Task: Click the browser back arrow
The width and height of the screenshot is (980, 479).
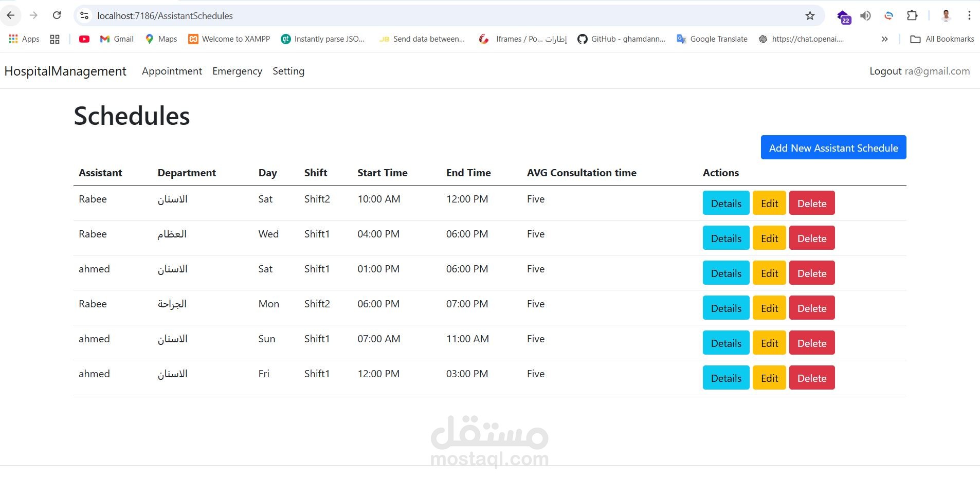Action: point(11,15)
